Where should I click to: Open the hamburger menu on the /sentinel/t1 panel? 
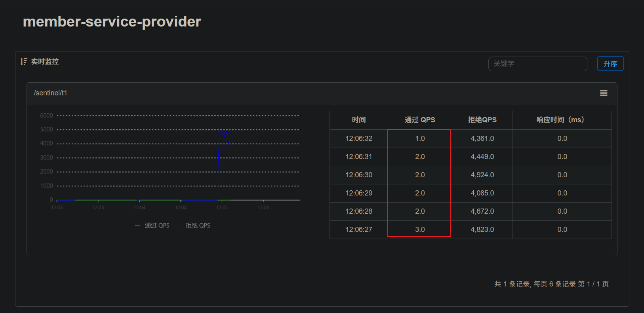pyautogui.click(x=604, y=93)
